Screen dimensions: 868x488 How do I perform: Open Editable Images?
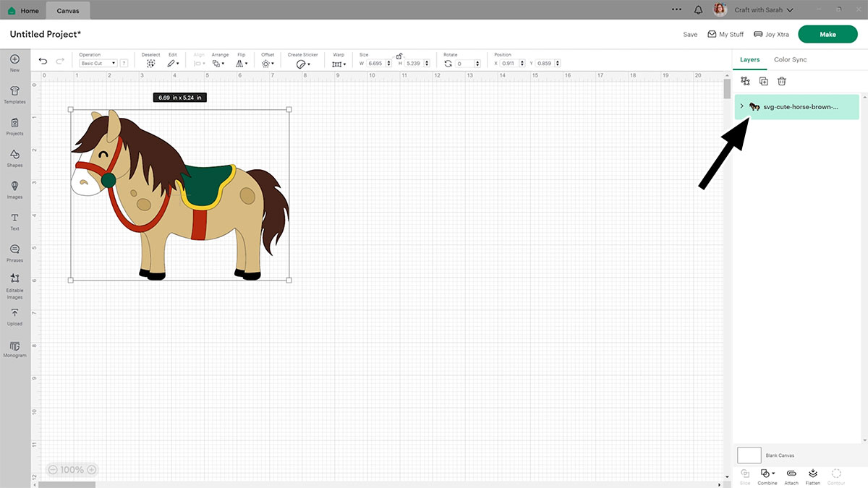pyautogui.click(x=14, y=287)
